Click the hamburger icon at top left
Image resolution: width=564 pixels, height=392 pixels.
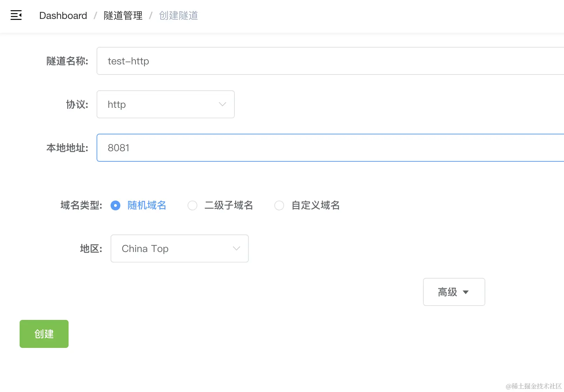click(x=16, y=15)
